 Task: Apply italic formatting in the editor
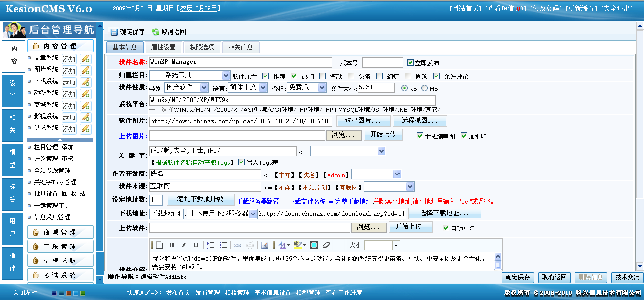pyautogui.click(x=183, y=245)
